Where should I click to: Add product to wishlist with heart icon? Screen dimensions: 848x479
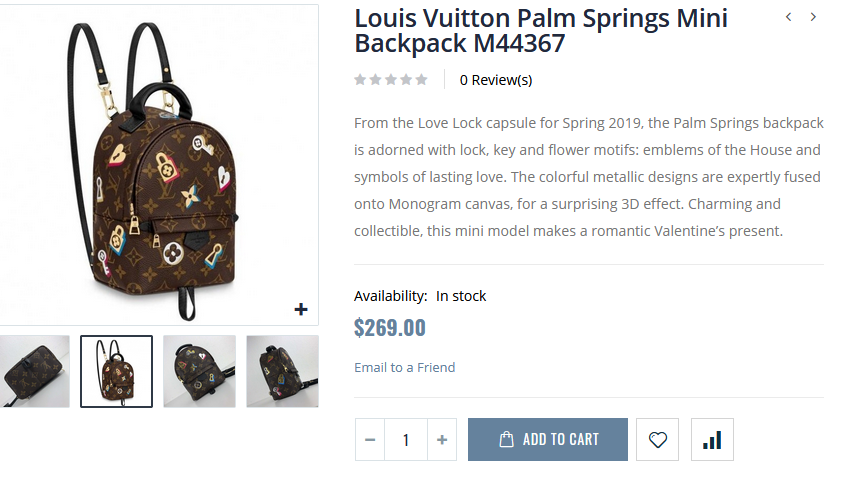click(x=657, y=440)
